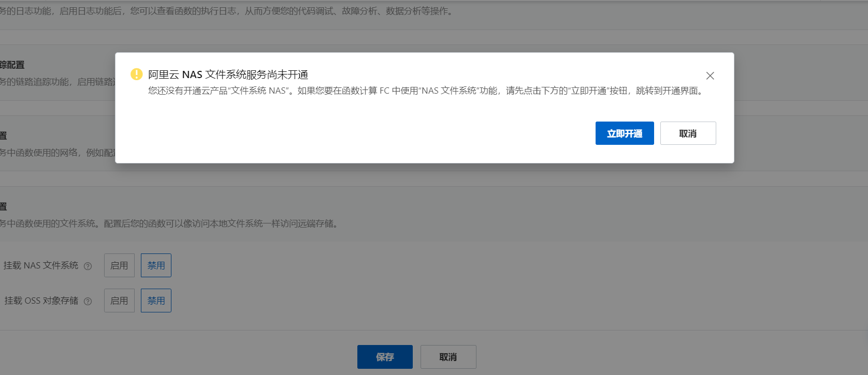Open help icon next to 挂载 OSS 对象存储
868x375 pixels.
pyautogui.click(x=88, y=301)
